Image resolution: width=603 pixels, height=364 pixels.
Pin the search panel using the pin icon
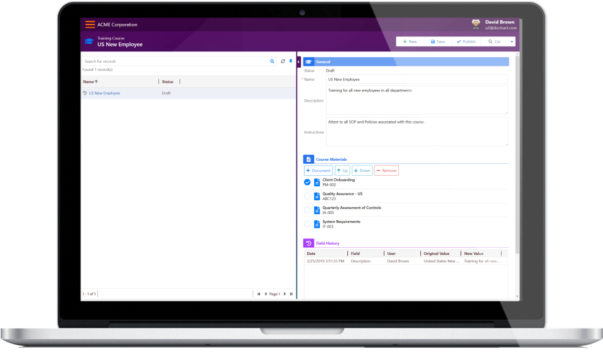tap(291, 62)
